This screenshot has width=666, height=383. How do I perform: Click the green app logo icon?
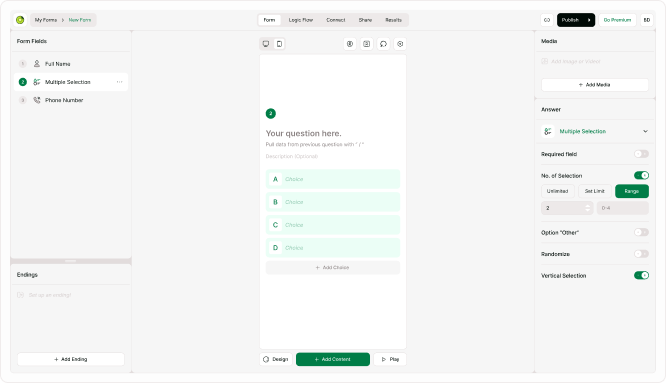pyautogui.click(x=20, y=20)
